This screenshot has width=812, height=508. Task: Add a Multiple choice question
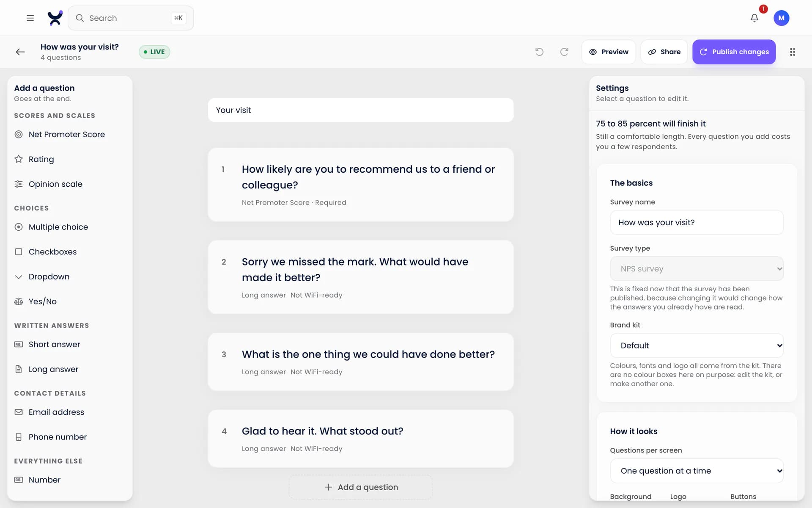point(70,227)
